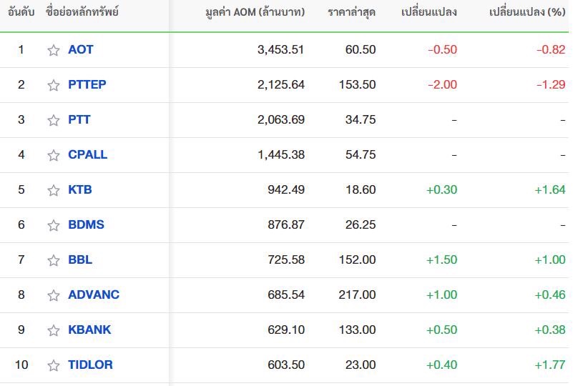The width and height of the screenshot is (588, 386).
Task: Toggle the favorite star for PTT
Action: pyautogui.click(x=54, y=120)
